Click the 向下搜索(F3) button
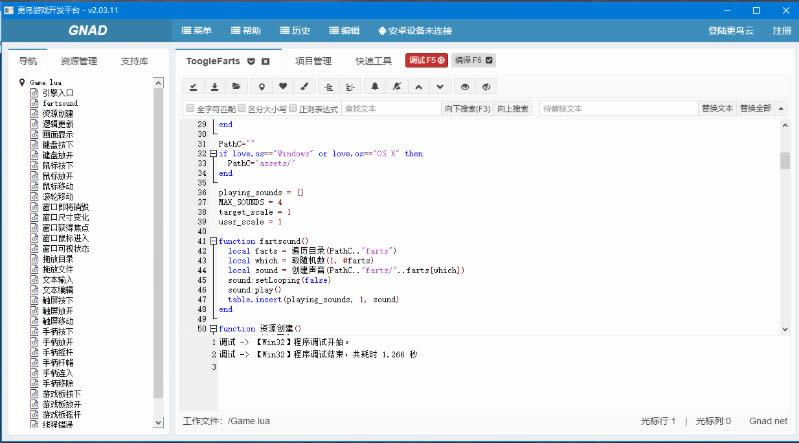This screenshot has height=443, width=799. click(x=467, y=108)
